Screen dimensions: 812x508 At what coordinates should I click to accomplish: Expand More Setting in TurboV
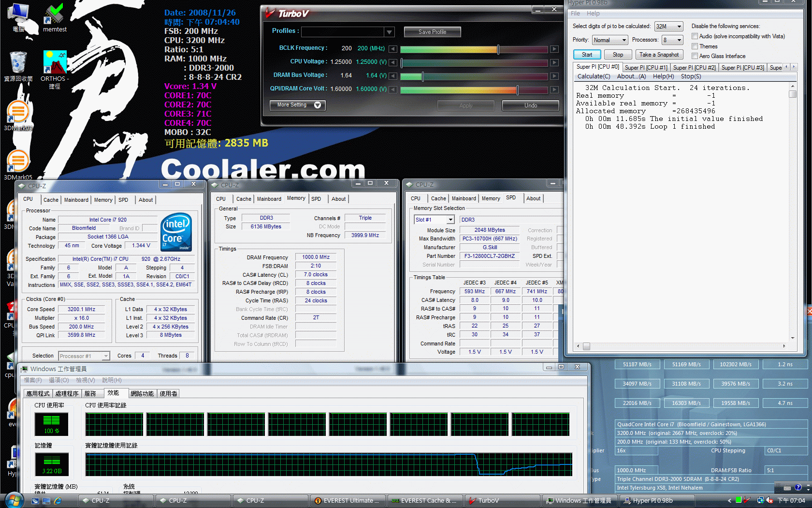coord(298,105)
